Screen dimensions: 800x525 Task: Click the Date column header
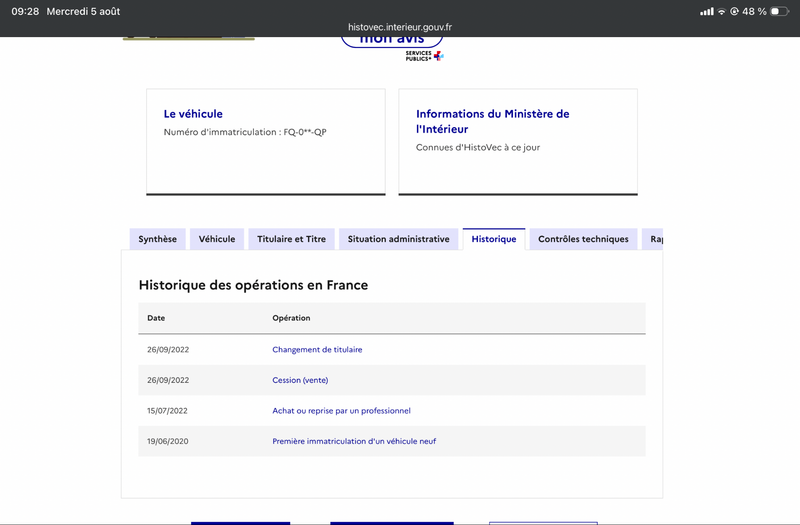156,318
